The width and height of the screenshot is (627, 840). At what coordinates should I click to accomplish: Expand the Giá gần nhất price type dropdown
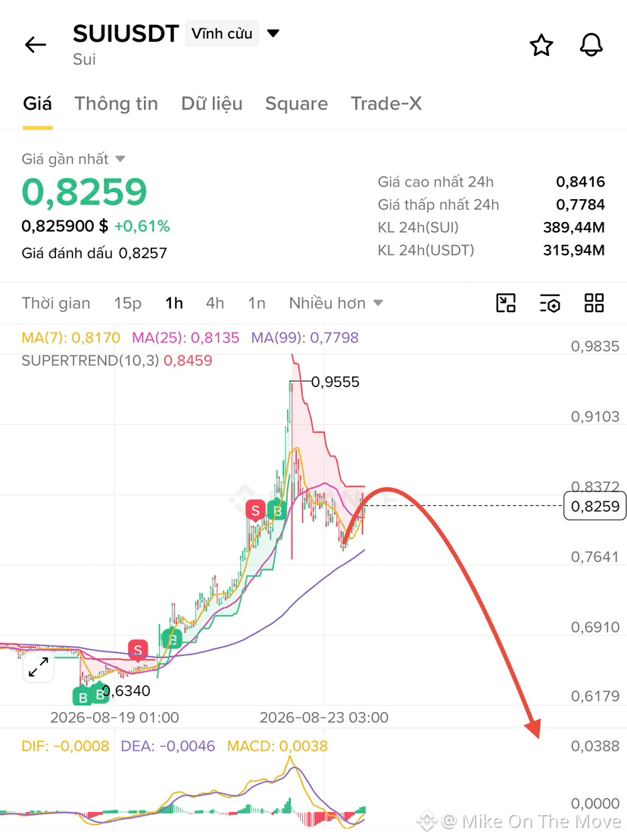pos(120,158)
